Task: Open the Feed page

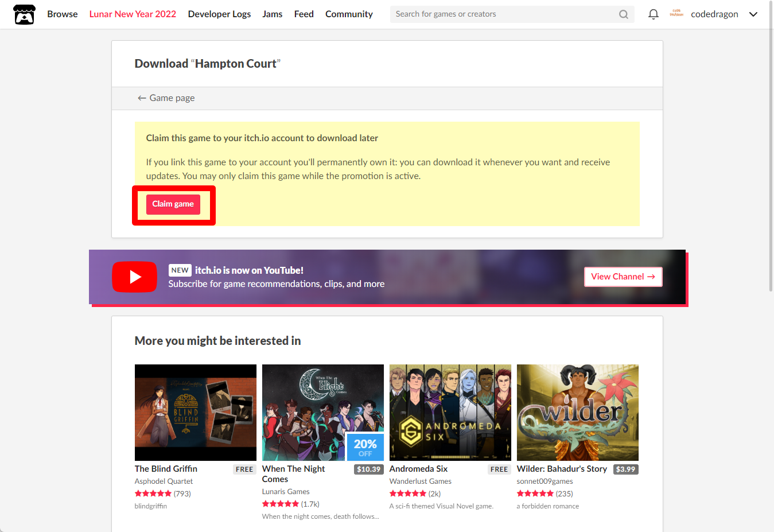Action: pos(304,14)
